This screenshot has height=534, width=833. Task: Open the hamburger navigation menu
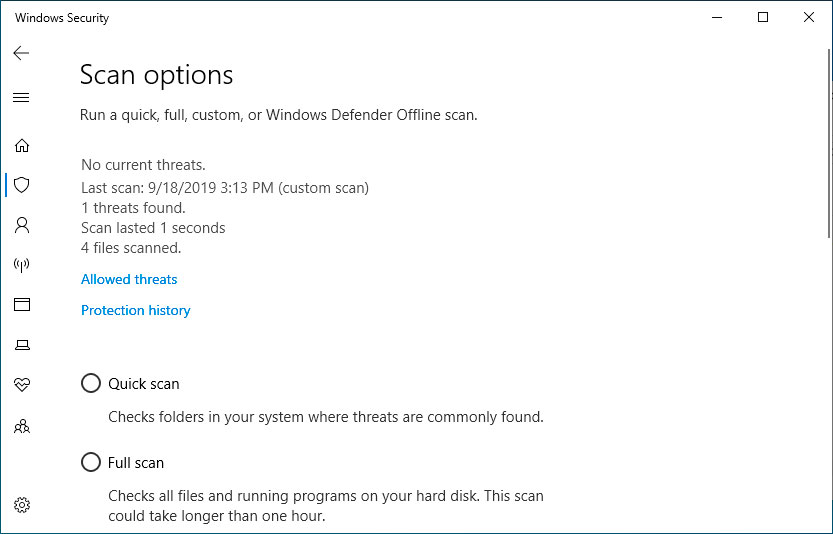click(21, 98)
